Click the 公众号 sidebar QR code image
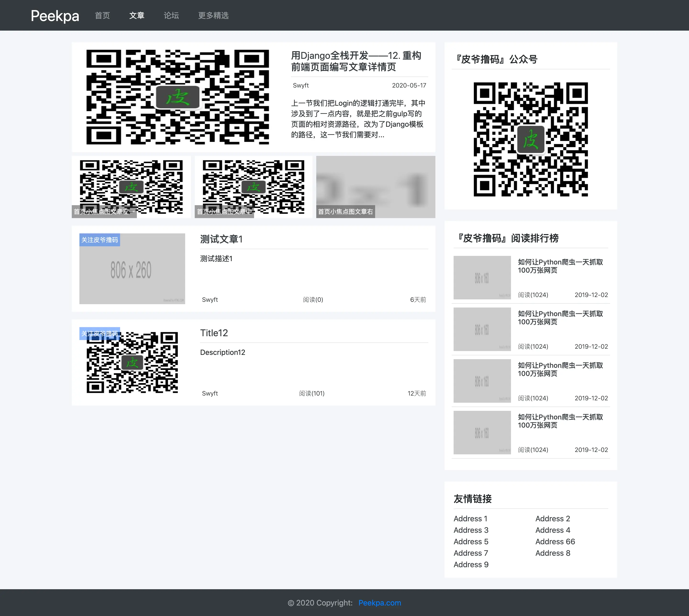 (531, 139)
